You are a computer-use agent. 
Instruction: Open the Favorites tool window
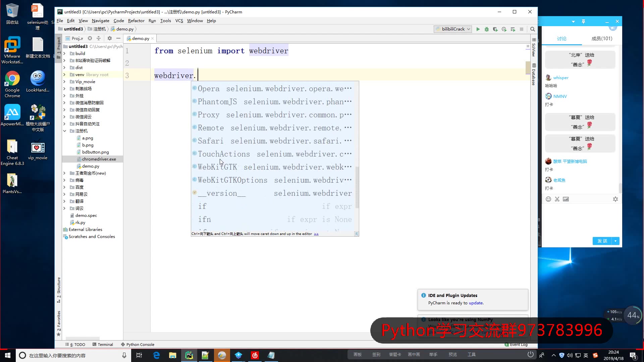[x=59, y=323]
